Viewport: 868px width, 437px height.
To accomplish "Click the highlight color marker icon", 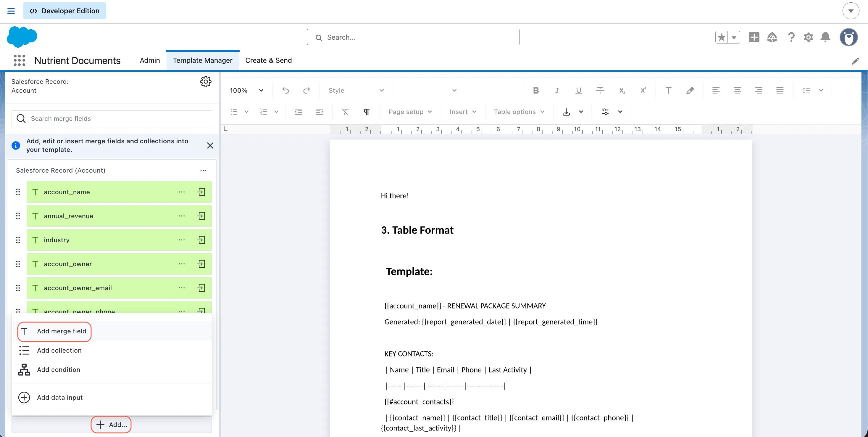I will coord(690,90).
